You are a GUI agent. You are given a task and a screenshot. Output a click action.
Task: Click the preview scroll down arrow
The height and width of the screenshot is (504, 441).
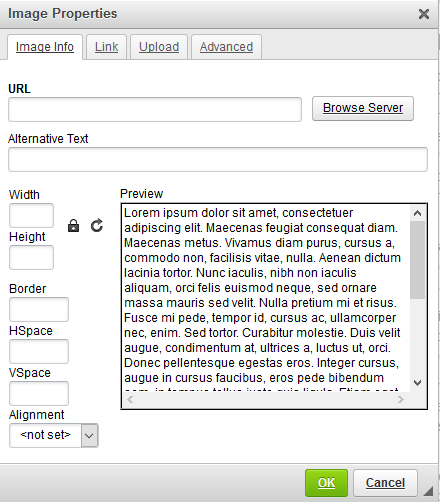[417, 383]
